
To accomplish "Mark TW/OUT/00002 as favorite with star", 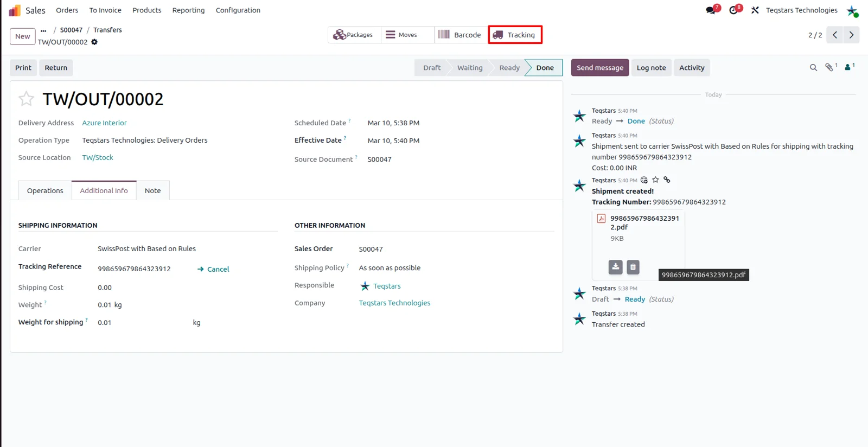I will coord(26,99).
